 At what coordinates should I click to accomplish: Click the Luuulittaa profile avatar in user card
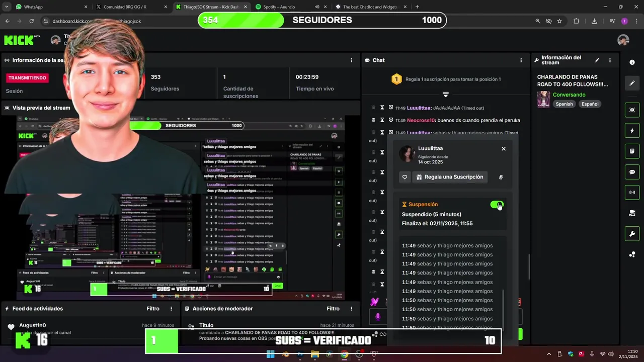click(x=407, y=153)
